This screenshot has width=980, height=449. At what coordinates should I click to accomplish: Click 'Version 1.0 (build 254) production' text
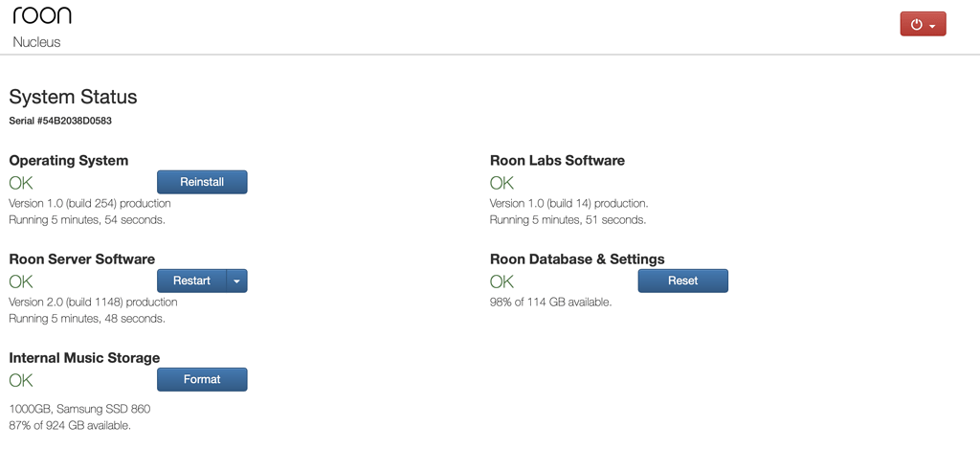(x=90, y=203)
